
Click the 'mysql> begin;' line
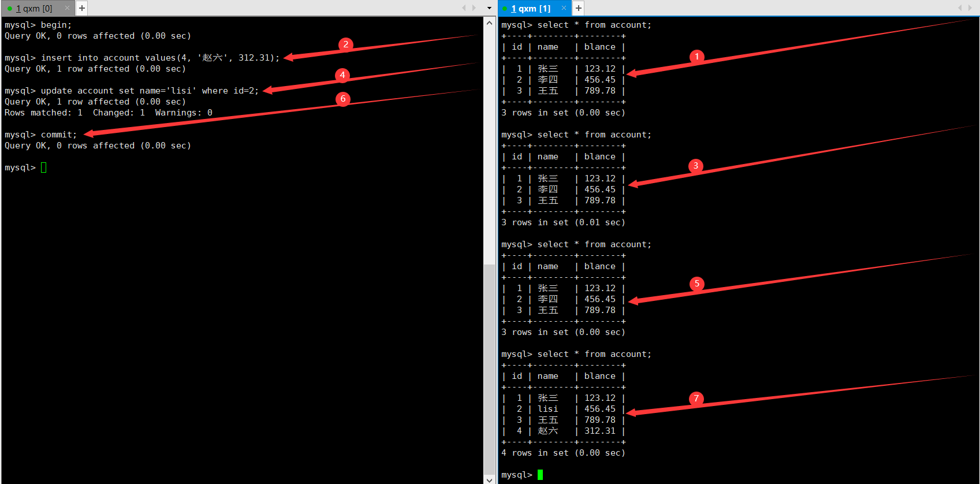pyautogui.click(x=38, y=25)
